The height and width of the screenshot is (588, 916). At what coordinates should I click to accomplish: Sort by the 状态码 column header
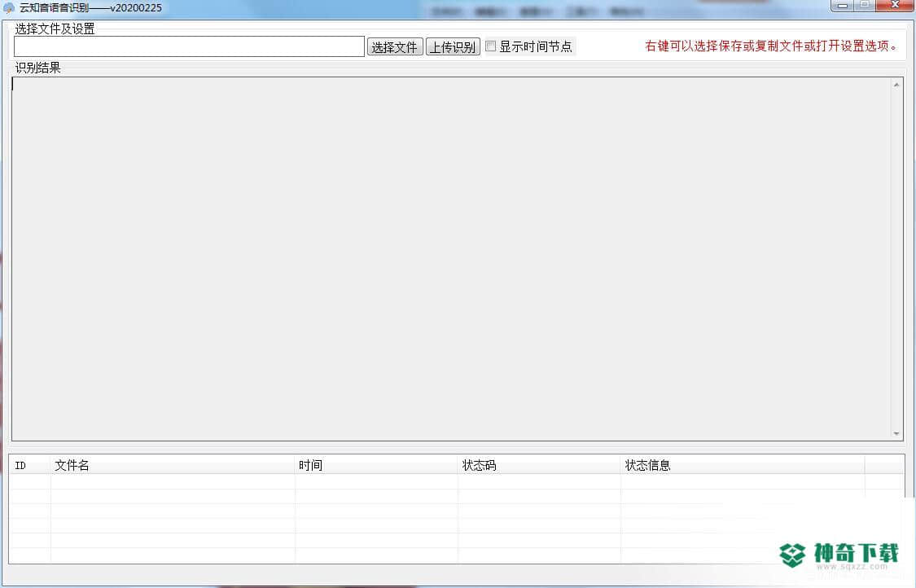coord(539,465)
